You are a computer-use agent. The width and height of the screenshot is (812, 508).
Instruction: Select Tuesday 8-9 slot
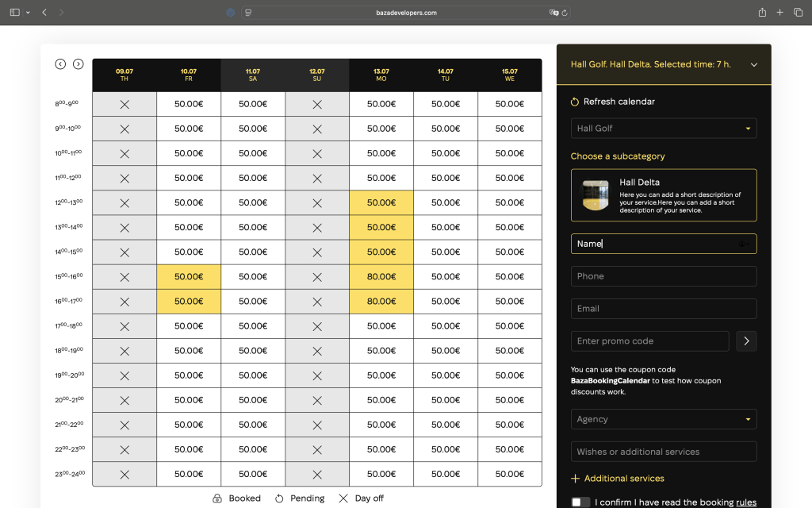click(446, 104)
